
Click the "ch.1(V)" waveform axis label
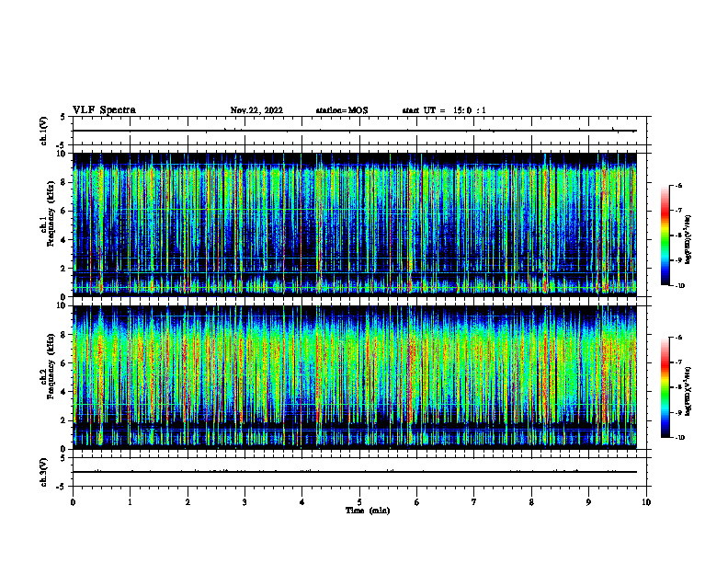click(x=44, y=131)
